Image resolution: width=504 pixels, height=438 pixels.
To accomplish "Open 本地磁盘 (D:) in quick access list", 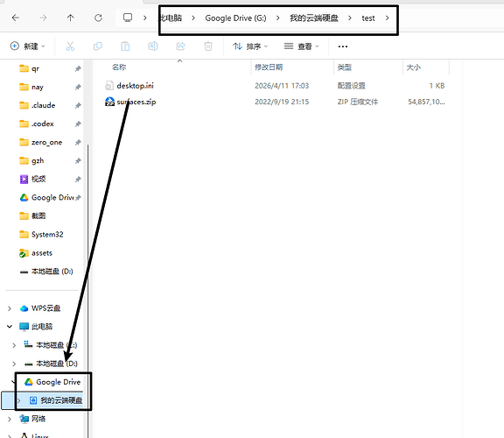I will [x=52, y=272].
